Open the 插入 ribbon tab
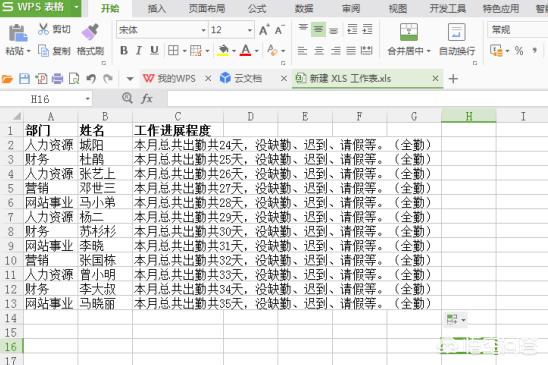The height and width of the screenshot is (365, 548). click(157, 8)
